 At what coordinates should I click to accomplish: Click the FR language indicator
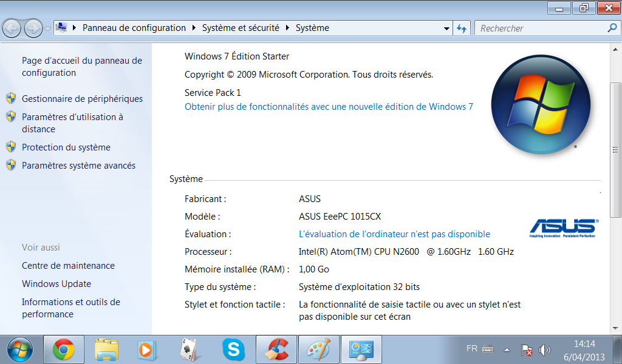[471, 349]
